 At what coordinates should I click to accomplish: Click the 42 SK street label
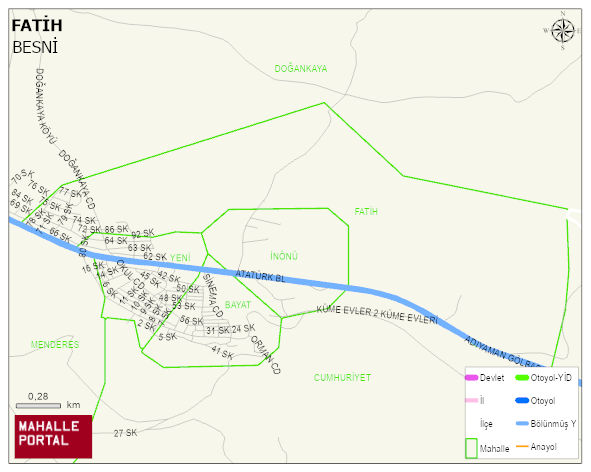tap(168, 276)
